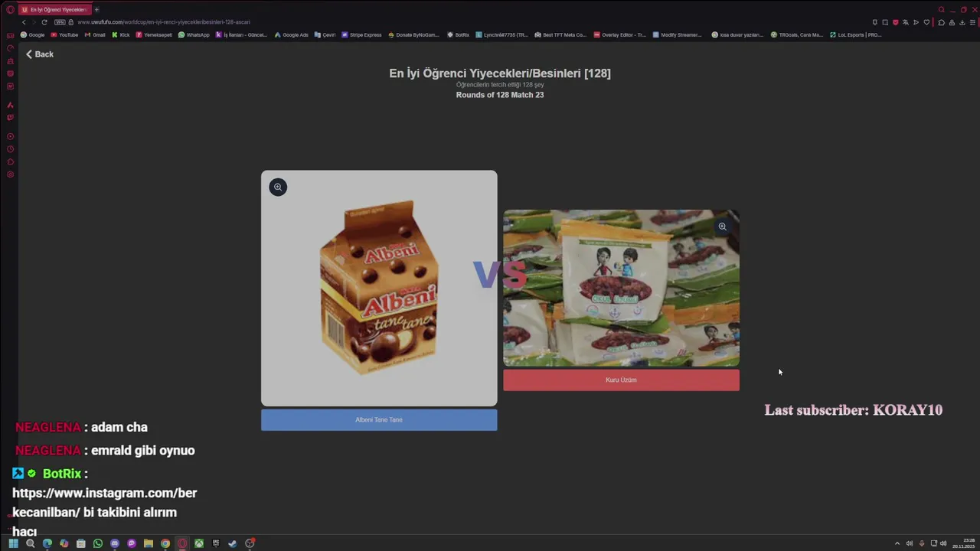Image resolution: width=980 pixels, height=551 pixels.
Task: Switch to En İyi Öğrenci Yiyecekleri tab
Action: pyautogui.click(x=54, y=9)
